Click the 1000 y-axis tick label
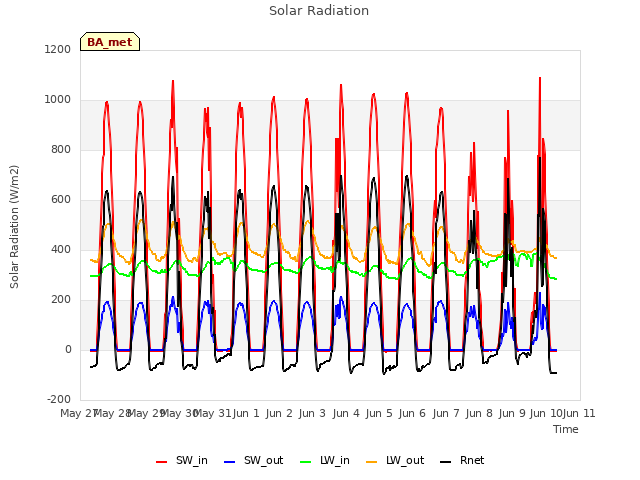Viewport: 640px width, 480px height. pyautogui.click(x=58, y=100)
